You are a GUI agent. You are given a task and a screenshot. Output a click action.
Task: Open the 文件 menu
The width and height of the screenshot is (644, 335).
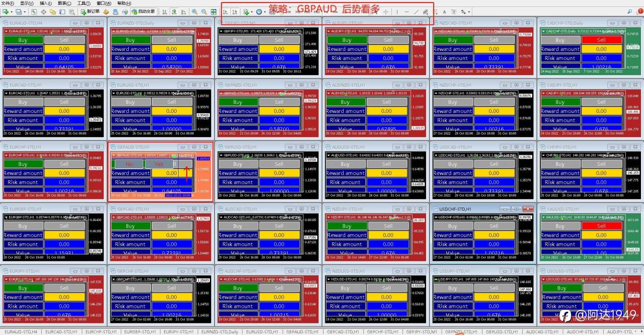click(x=8, y=3)
